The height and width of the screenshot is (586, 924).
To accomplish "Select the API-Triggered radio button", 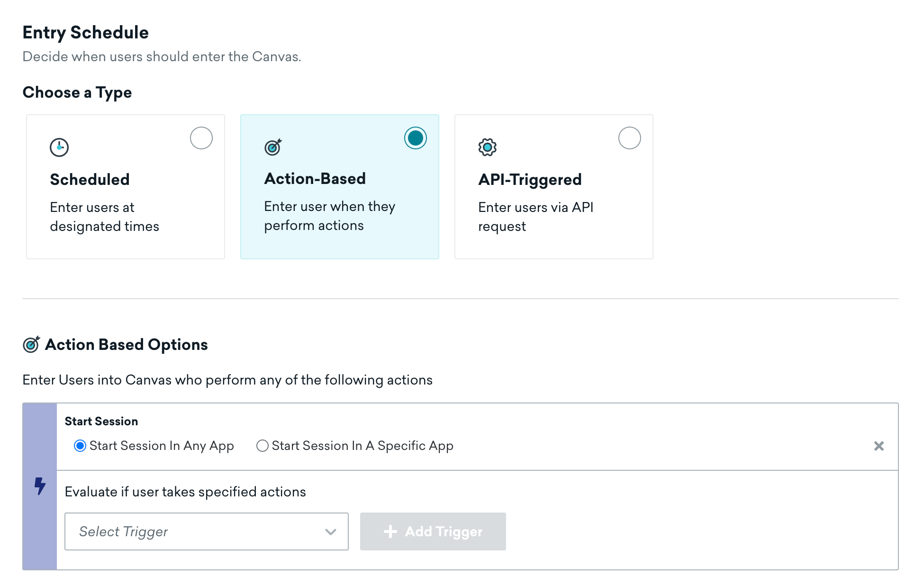I will (630, 138).
